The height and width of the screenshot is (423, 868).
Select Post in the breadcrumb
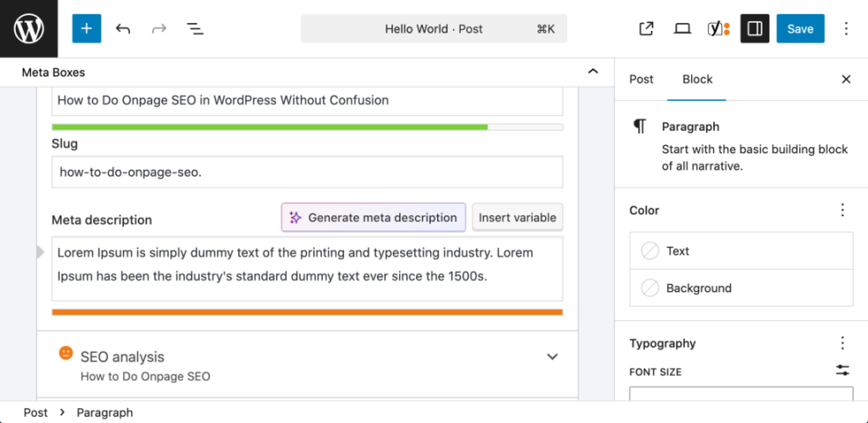[35, 412]
